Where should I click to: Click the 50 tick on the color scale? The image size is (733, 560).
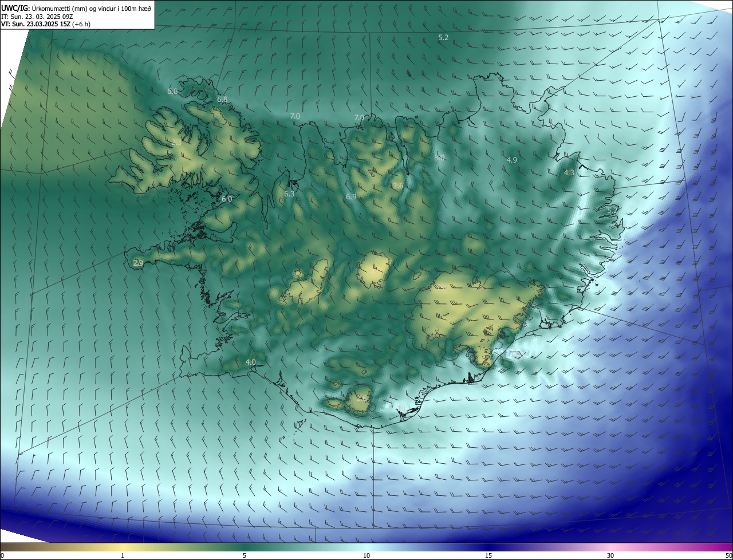tap(728, 555)
